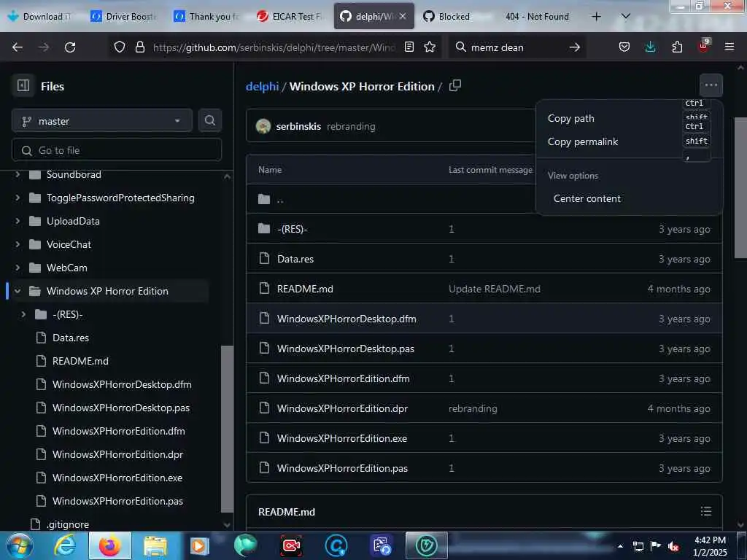
Task: Select WindowsXPHorrorEdition.dpr in the tree
Action: pos(117,454)
